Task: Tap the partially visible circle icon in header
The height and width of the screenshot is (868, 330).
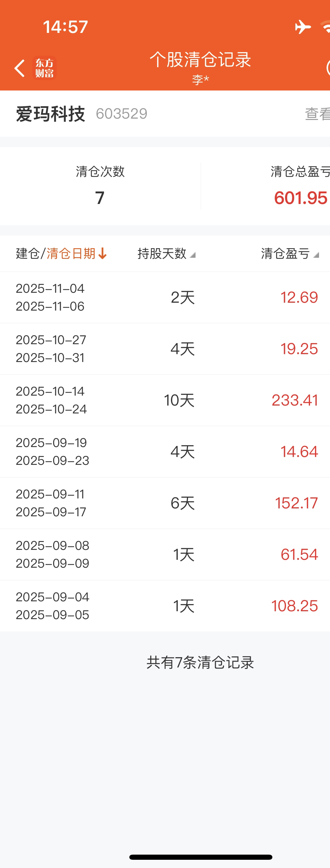Action: click(328, 68)
